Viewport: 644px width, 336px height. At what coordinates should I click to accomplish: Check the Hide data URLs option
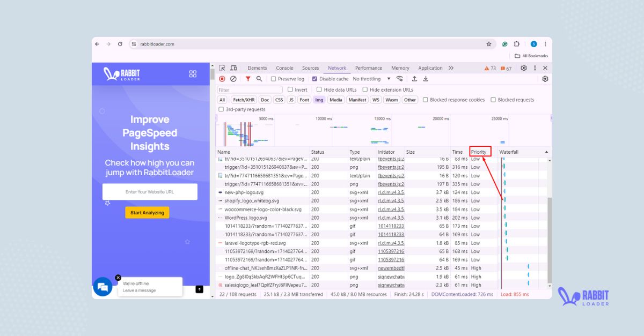(x=320, y=89)
